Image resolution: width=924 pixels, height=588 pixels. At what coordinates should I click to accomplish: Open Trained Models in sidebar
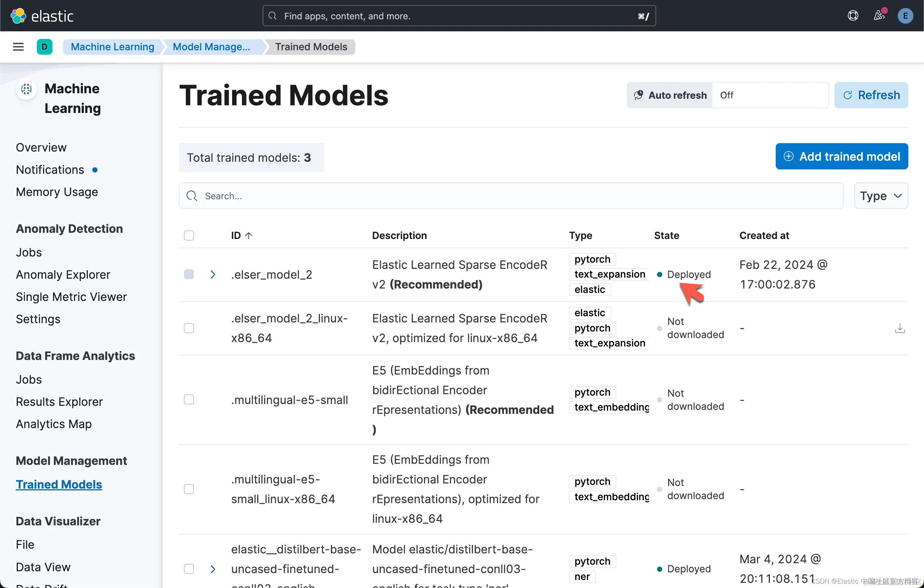59,484
